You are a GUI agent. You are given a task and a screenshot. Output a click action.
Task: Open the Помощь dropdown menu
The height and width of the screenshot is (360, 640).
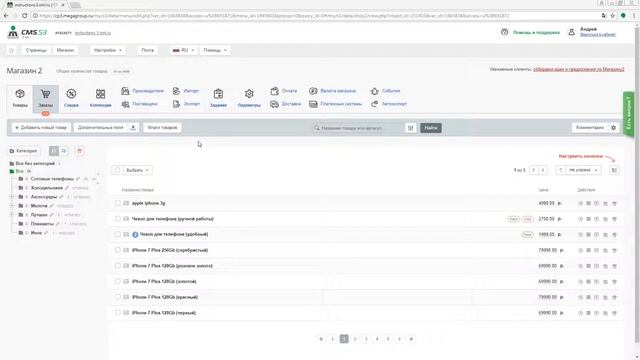(x=215, y=50)
